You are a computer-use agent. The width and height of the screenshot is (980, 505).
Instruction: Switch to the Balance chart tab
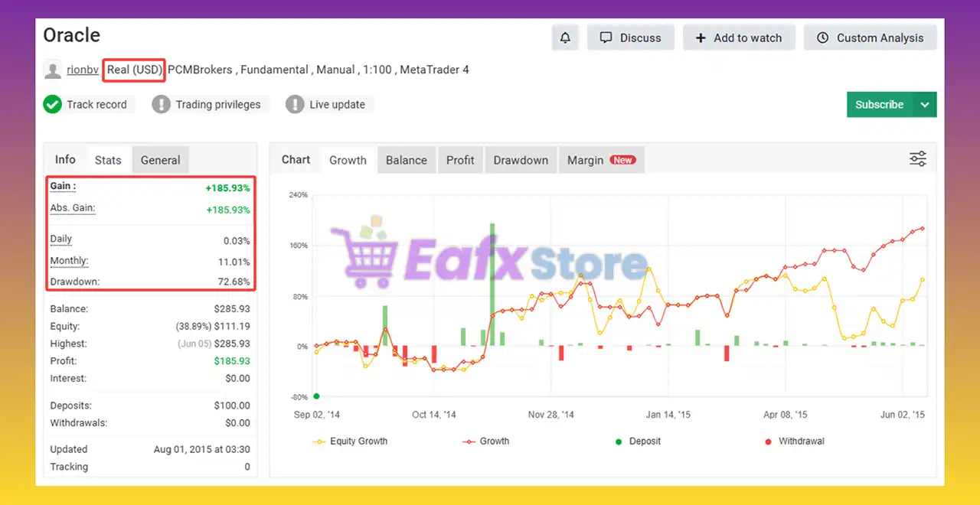[406, 160]
